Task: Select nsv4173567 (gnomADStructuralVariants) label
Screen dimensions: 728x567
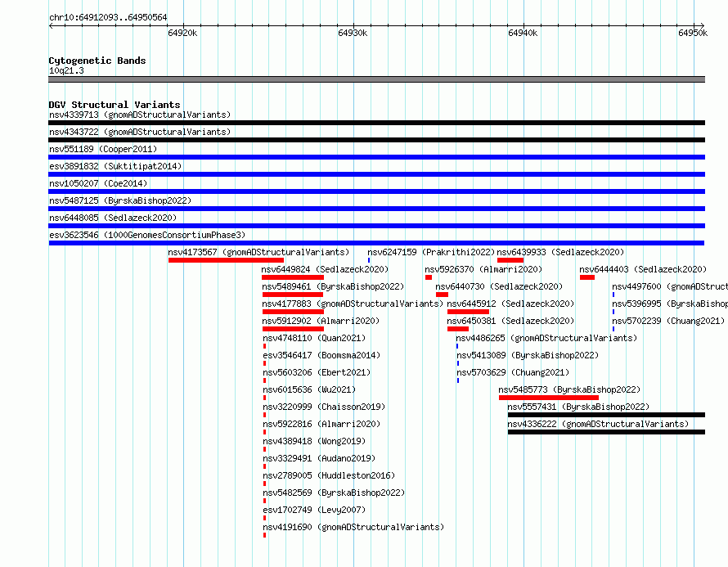Action: tap(258, 252)
